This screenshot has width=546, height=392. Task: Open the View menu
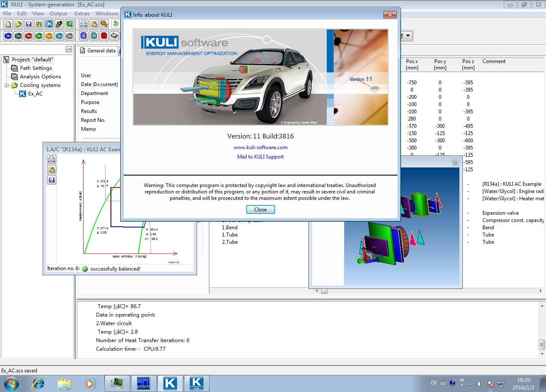tap(38, 13)
